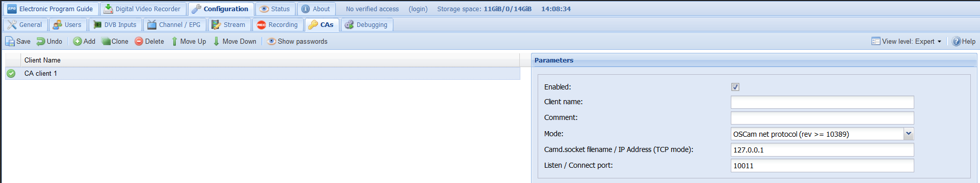This screenshot has width=980, height=183.
Task: Click the green status icon of CA client 1
Action: (x=11, y=74)
